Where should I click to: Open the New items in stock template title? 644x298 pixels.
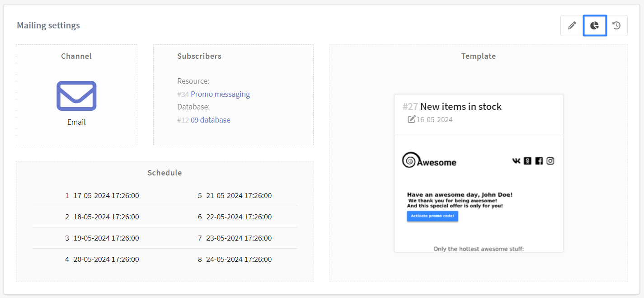[461, 107]
